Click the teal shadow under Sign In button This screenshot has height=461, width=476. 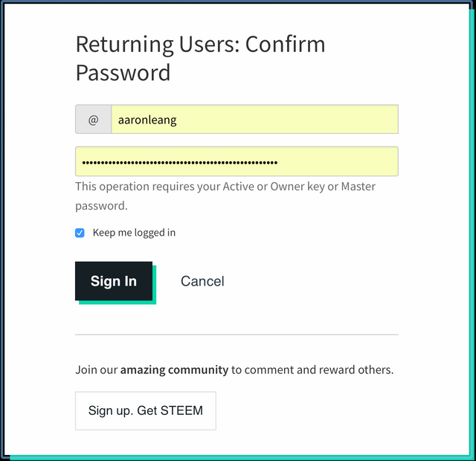point(118,303)
